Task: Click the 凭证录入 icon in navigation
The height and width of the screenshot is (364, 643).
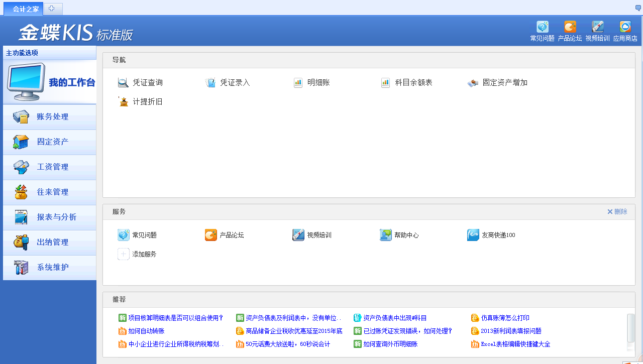Action: point(210,83)
